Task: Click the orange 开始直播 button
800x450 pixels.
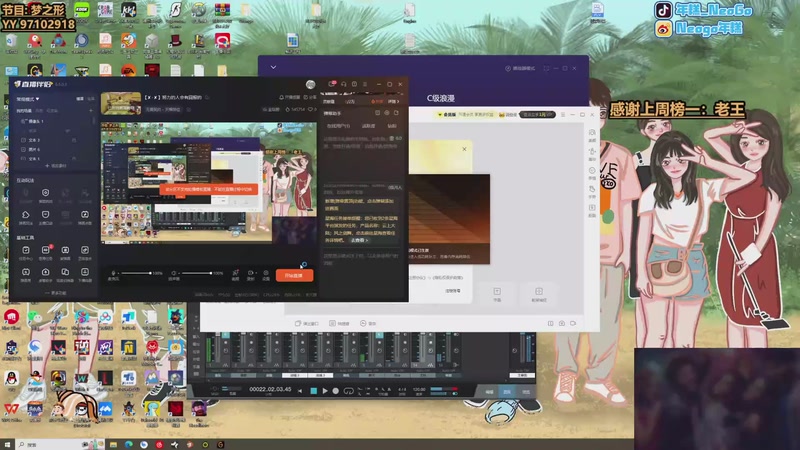Action: click(294, 276)
